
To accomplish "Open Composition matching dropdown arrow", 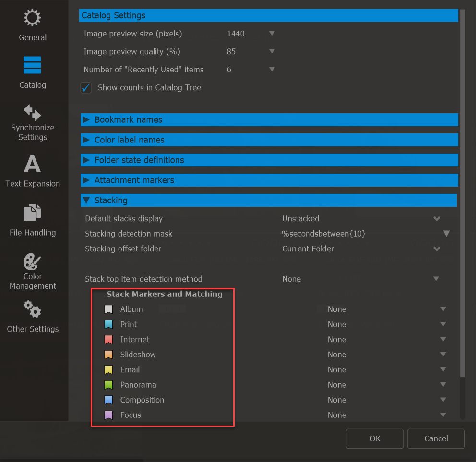I will click(443, 400).
